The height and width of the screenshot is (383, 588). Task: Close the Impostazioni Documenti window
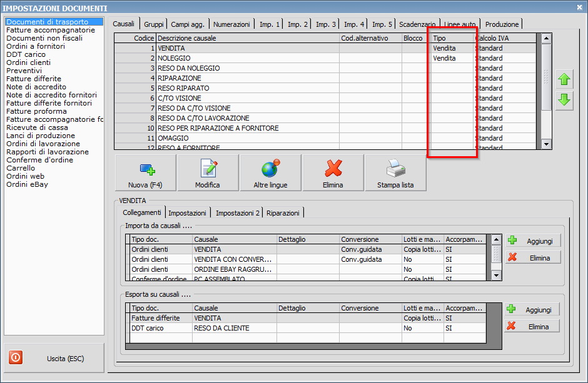pos(579,7)
